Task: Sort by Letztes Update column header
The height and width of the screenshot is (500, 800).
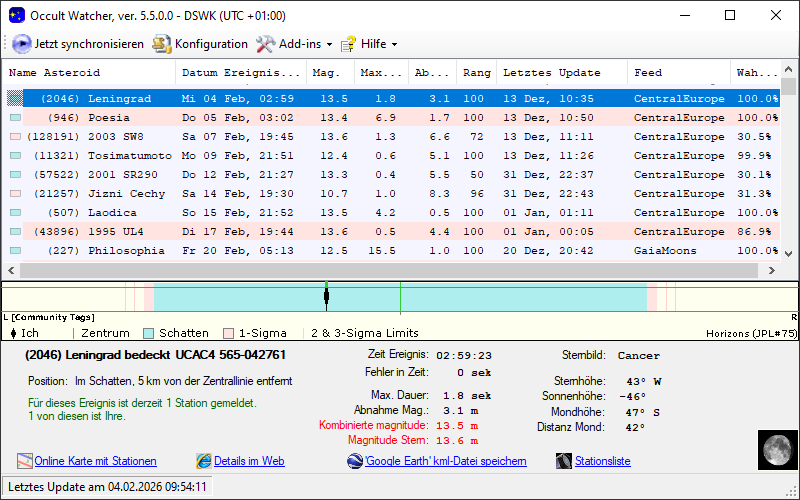Action: [x=562, y=72]
